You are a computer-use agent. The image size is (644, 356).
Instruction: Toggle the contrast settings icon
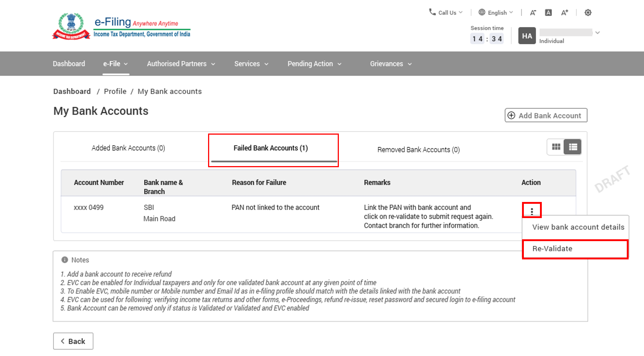coord(588,13)
